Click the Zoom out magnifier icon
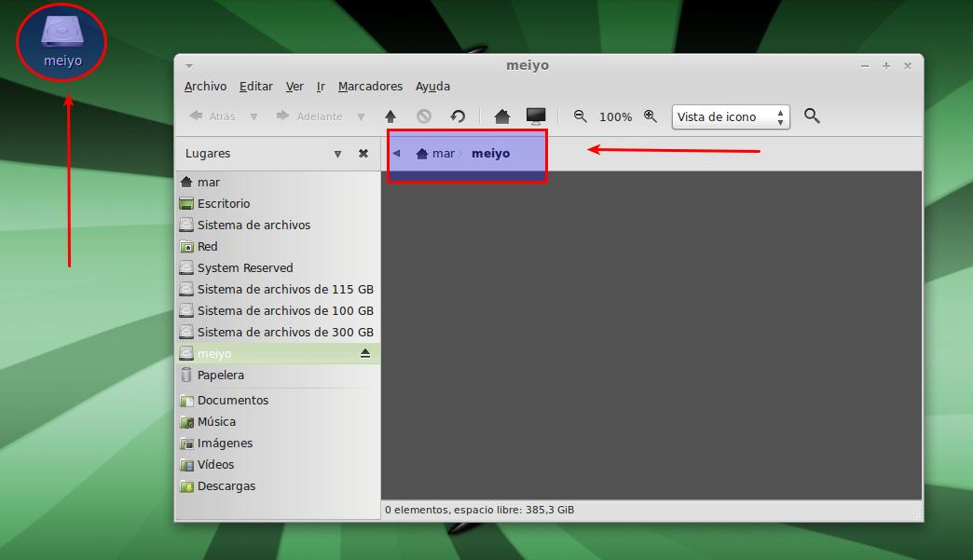This screenshot has height=560, width=973. 581,116
